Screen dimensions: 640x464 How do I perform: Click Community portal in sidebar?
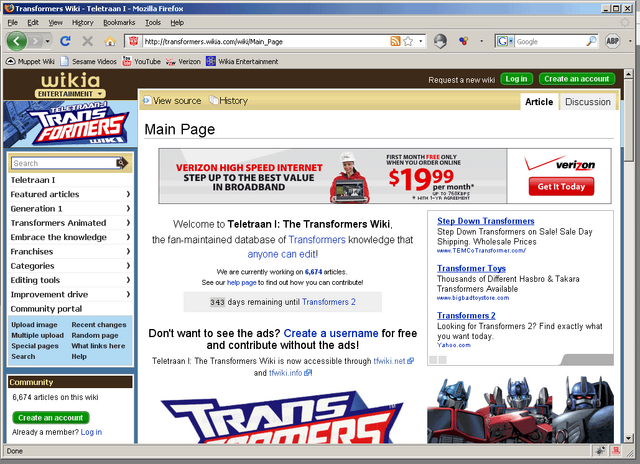46,309
